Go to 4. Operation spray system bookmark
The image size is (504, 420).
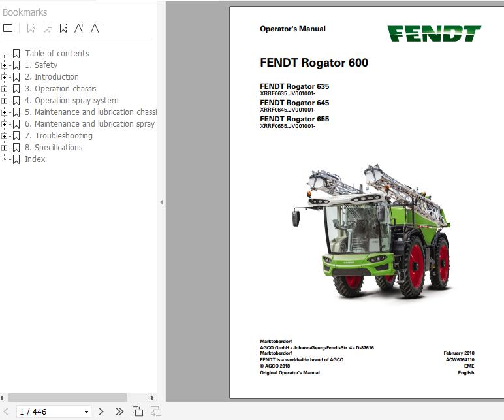tap(72, 101)
